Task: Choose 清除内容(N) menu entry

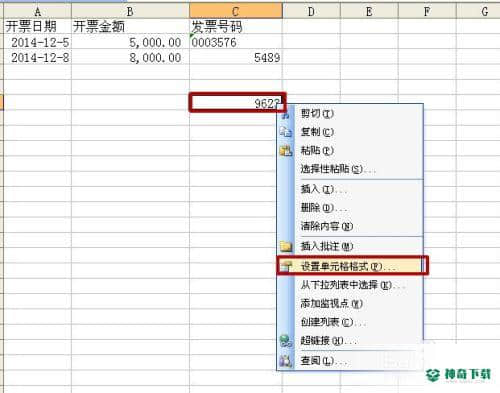Action: 350,226
